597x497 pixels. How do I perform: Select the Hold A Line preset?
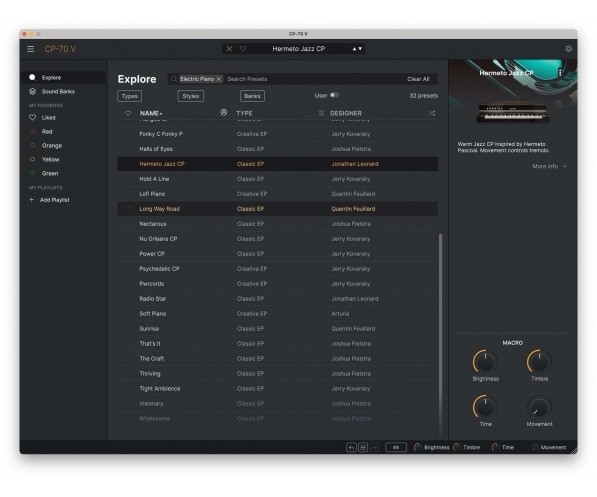point(278,179)
